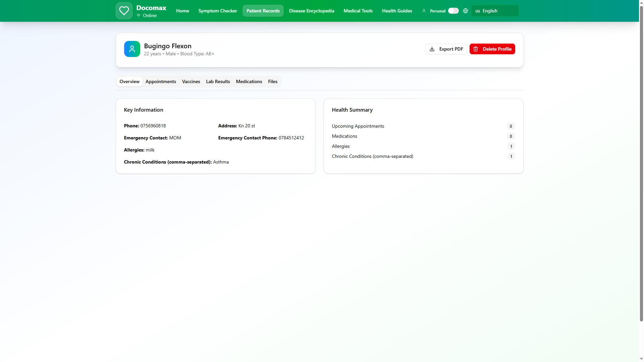Click the Online wifi status icon
The image size is (644, 362).
click(139, 15)
